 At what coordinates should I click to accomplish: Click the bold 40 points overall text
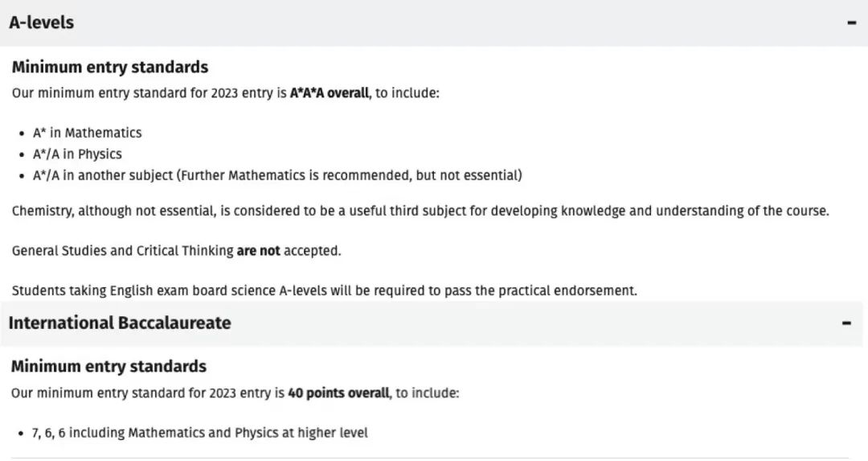[x=338, y=393]
